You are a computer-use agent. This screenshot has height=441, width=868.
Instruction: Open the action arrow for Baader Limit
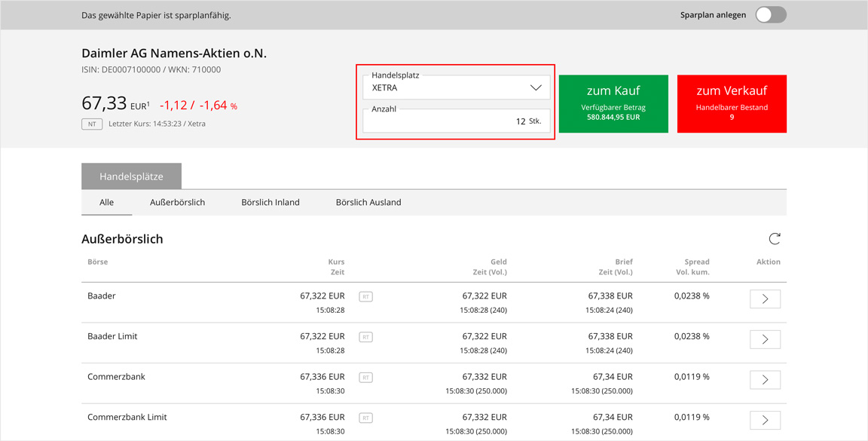coord(765,339)
